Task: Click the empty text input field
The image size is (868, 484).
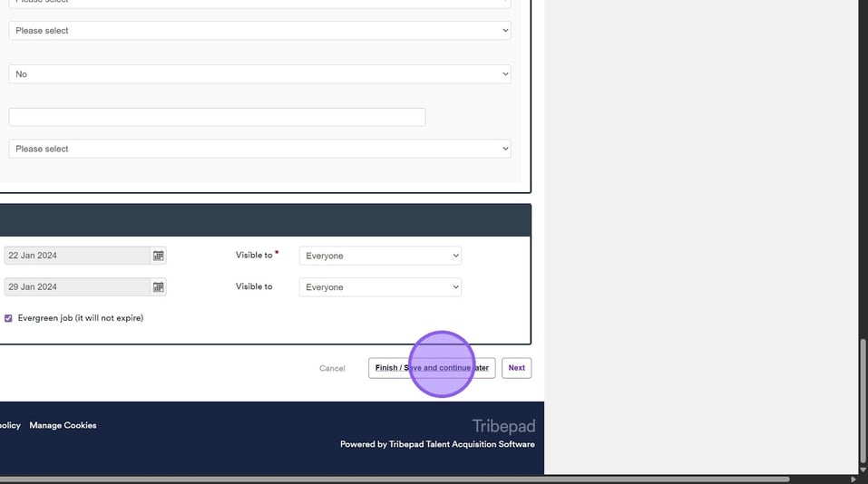Action: [217, 117]
